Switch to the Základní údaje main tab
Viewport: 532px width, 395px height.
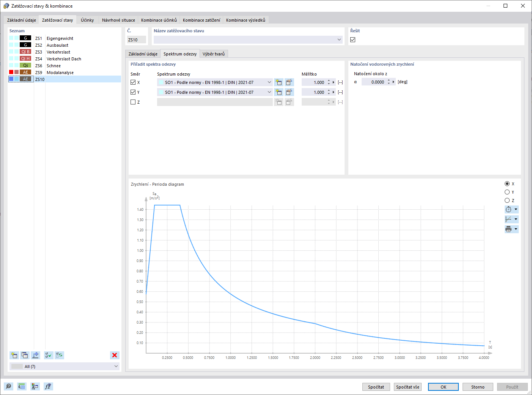click(x=22, y=20)
